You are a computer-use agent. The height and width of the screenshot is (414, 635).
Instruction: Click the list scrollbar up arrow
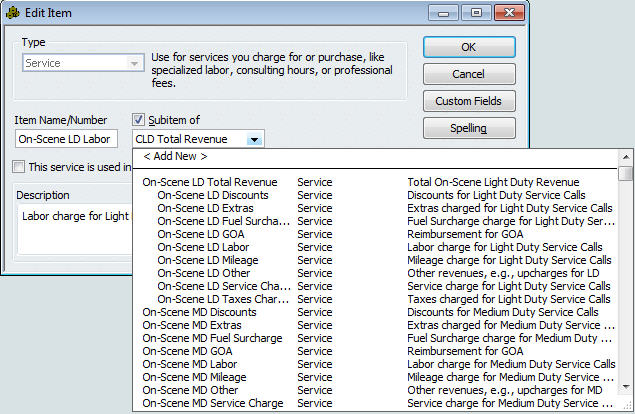point(625,158)
